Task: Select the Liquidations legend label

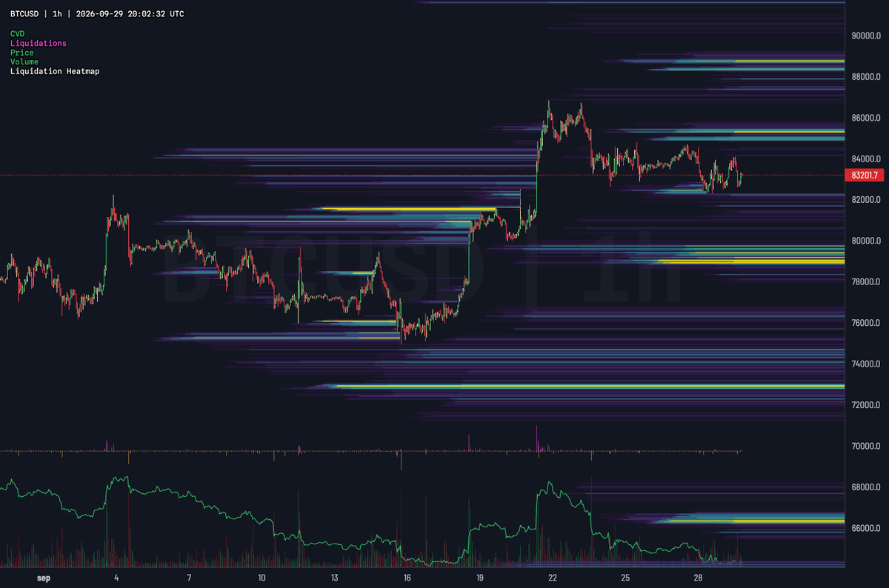Action: (39, 43)
